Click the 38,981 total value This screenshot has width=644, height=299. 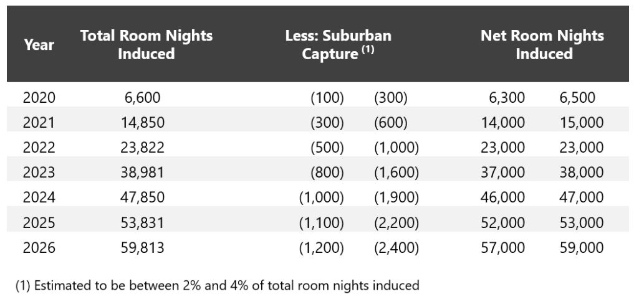pos(143,173)
